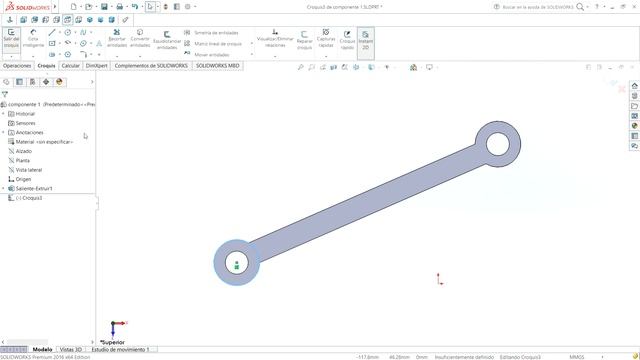This screenshot has height=360, width=640.
Task: Open the Operaciones tab
Action: point(17,66)
